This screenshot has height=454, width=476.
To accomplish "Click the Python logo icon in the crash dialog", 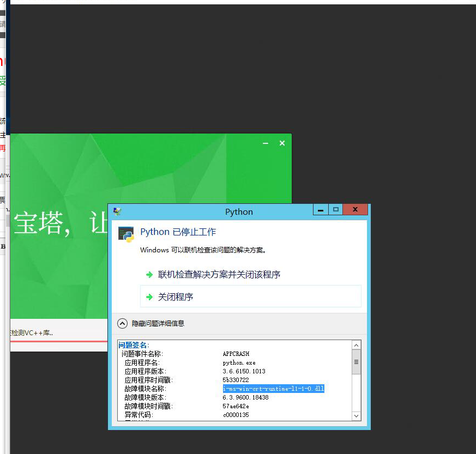I will click(126, 232).
